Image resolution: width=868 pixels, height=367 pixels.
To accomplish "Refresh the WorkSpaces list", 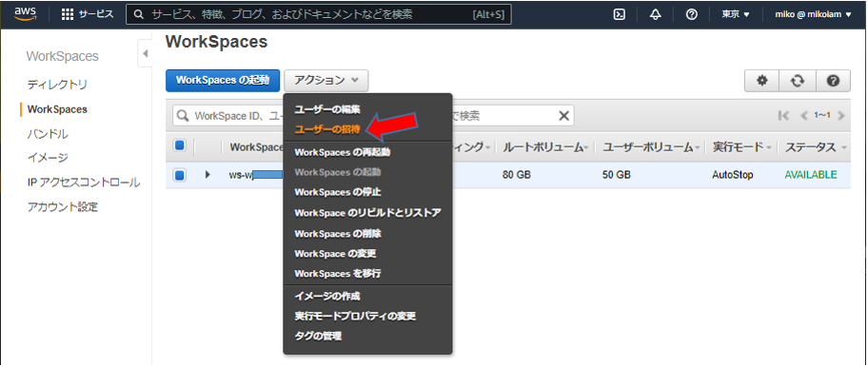I will point(798,81).
